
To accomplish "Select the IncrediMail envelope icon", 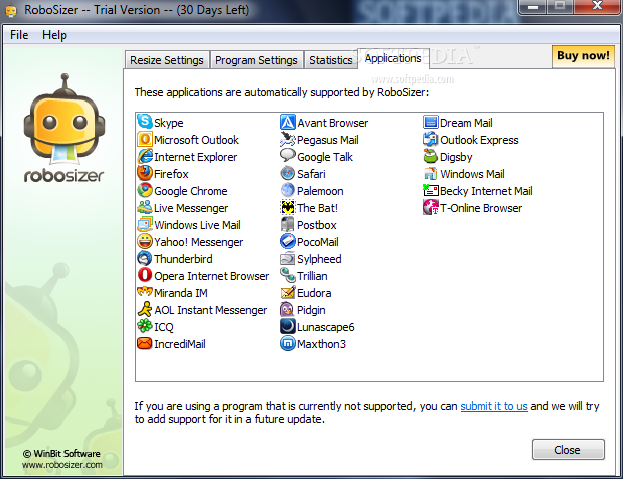I will point(145,343).
